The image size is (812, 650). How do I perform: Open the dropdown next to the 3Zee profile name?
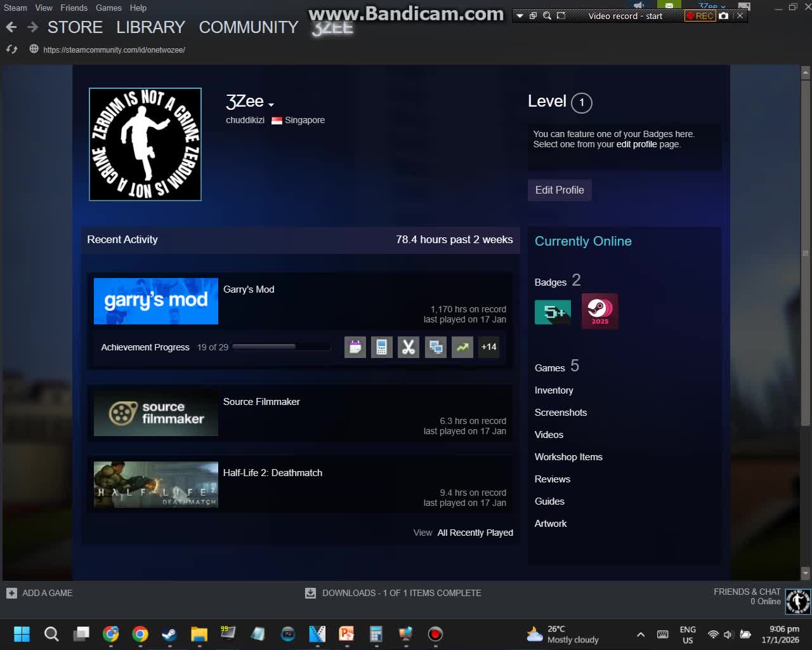pos(272,104)
